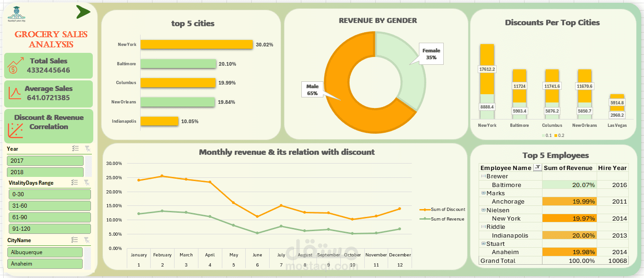Select the 0-30 range in VitalityDays slicer
Viewport: 644px width, 278px height.
click(49, 194)
